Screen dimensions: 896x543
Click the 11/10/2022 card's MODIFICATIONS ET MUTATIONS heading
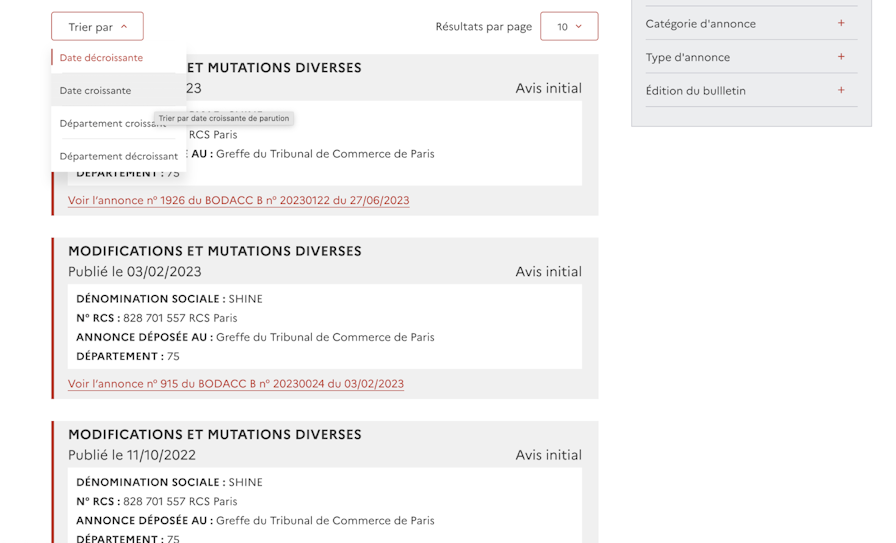215,434
